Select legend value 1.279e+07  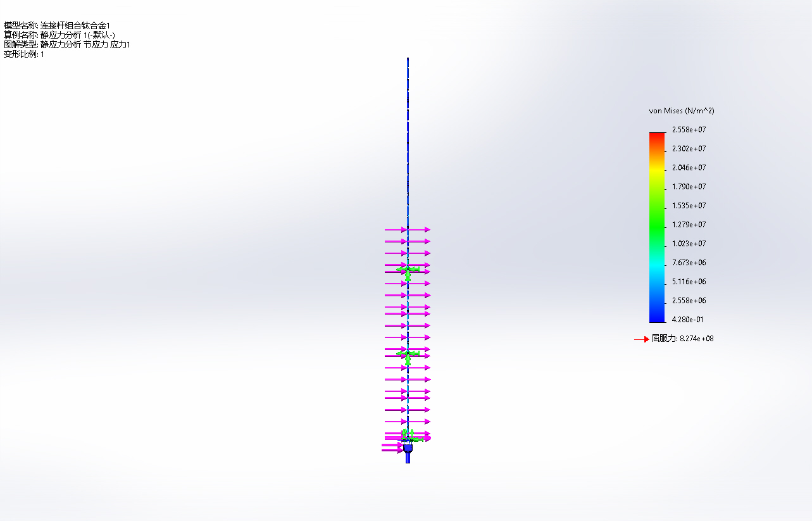689,225
